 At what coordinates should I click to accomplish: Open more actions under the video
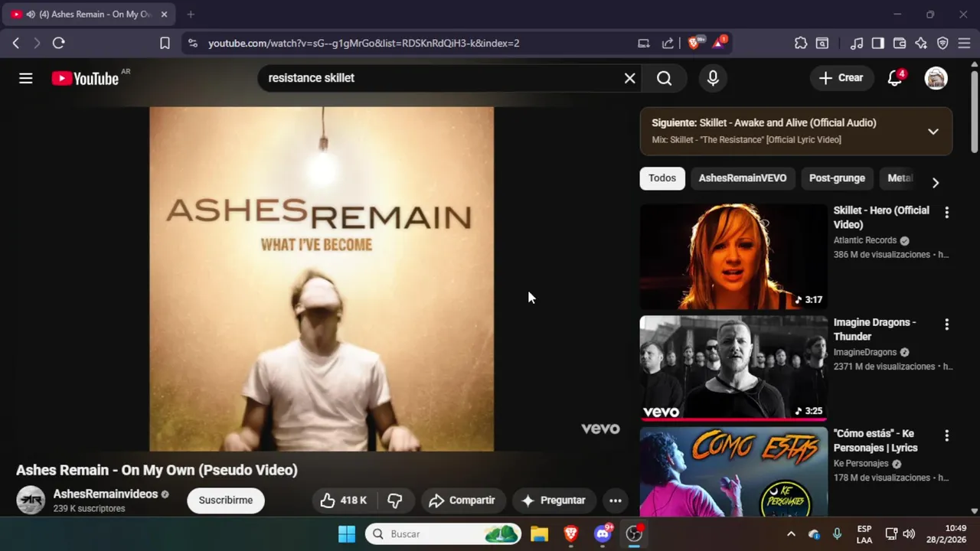coord(616,500)
